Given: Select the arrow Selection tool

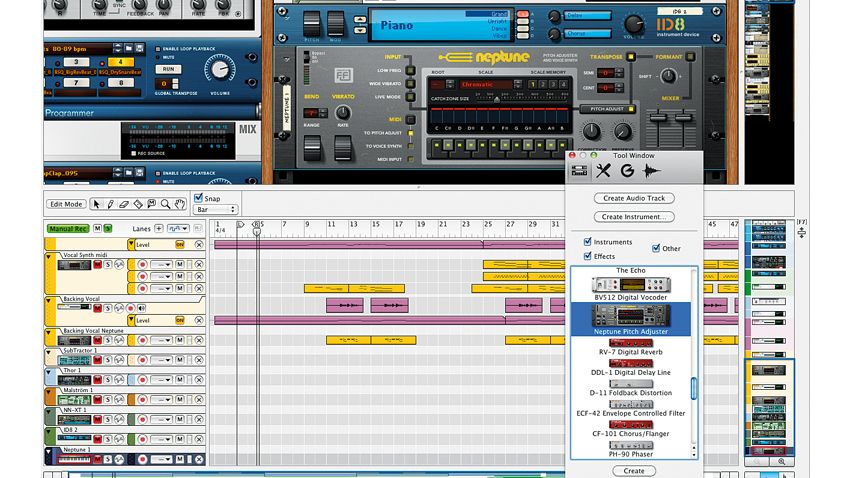Looking at the screenshot, I should [96, 204].
